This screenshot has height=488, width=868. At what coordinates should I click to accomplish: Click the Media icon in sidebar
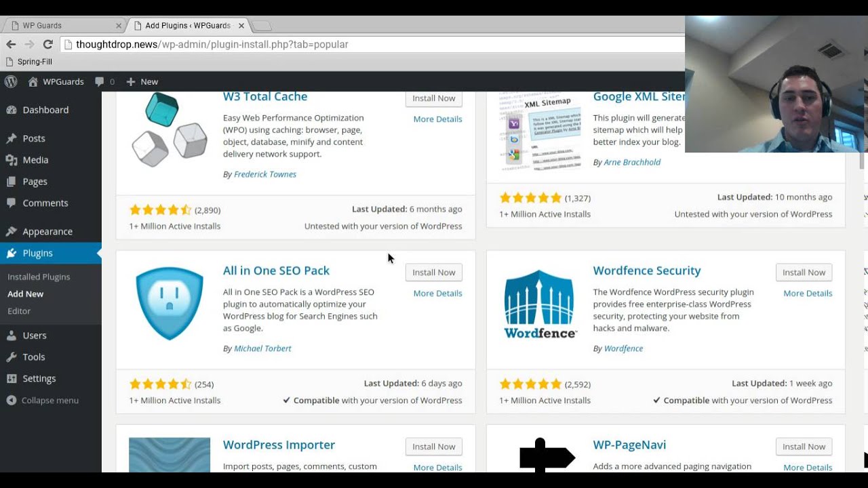(11, 160)
